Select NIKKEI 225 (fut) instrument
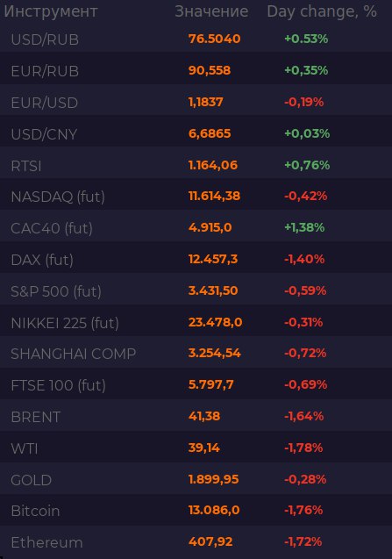This screenshot has width=392, height=559. tap(65, 323)
